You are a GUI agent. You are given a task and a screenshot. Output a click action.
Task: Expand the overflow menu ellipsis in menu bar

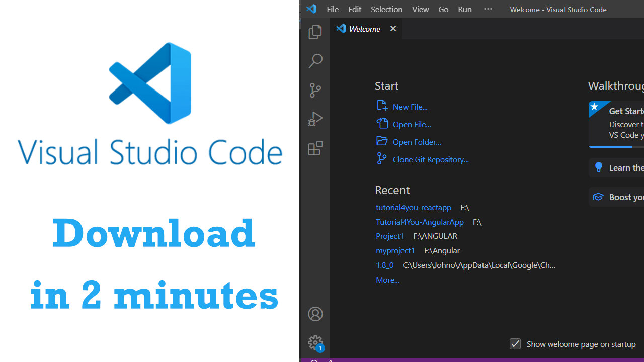(488, 9)
